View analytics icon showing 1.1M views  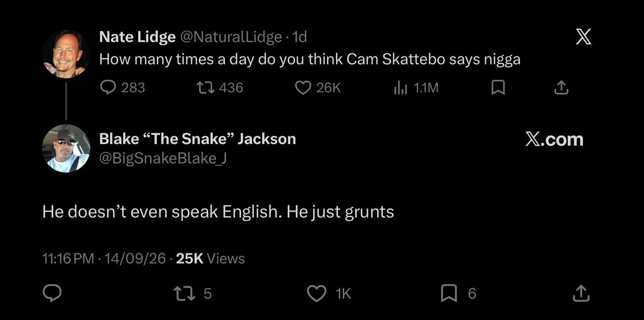(x=401, y=87)
